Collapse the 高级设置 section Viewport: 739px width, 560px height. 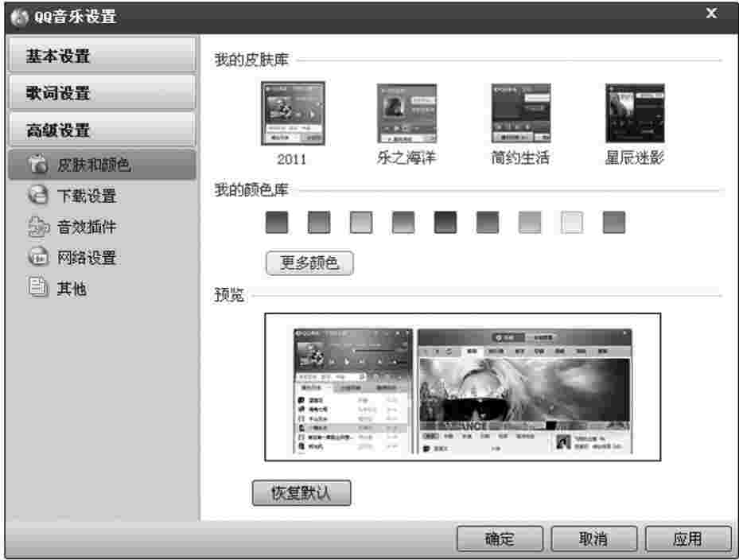100,130
